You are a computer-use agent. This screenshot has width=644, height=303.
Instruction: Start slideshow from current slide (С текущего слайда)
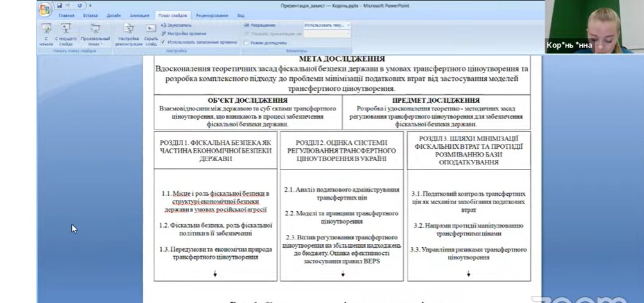(65, 34)
